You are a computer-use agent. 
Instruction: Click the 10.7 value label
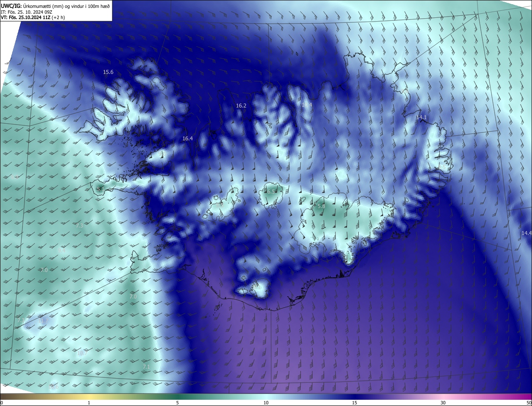pyautogui.click(x=82, y=353)
